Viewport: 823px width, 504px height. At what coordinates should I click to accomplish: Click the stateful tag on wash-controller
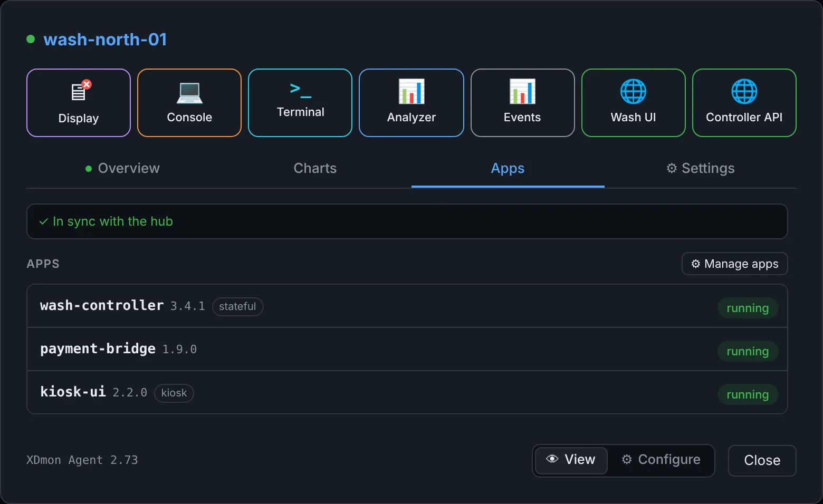tap(237, 306)
